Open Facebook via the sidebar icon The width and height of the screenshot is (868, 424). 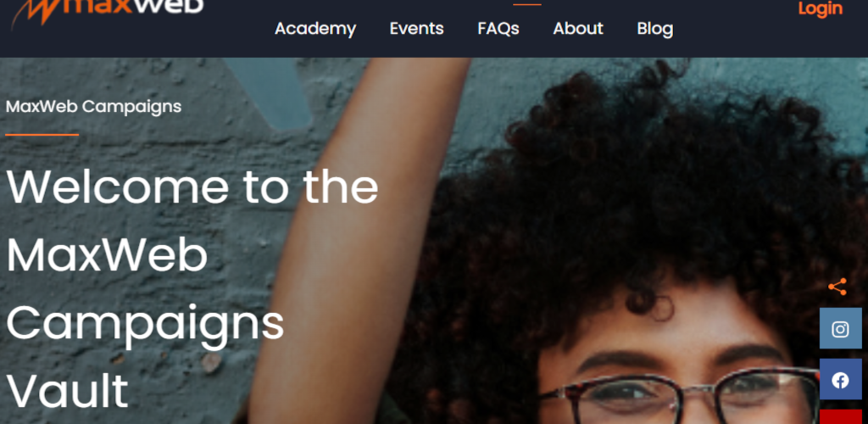coord(840,379)
